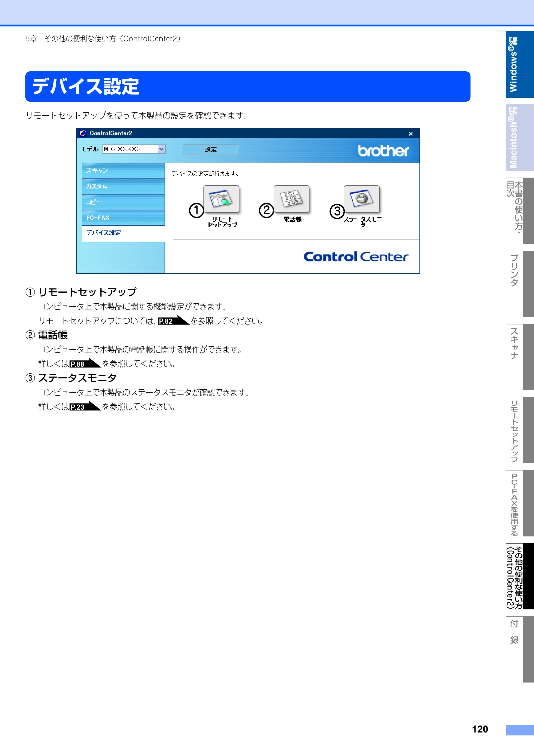Open the リモートセットアップ side tab
534x756 pixels.
pos(520,430)
